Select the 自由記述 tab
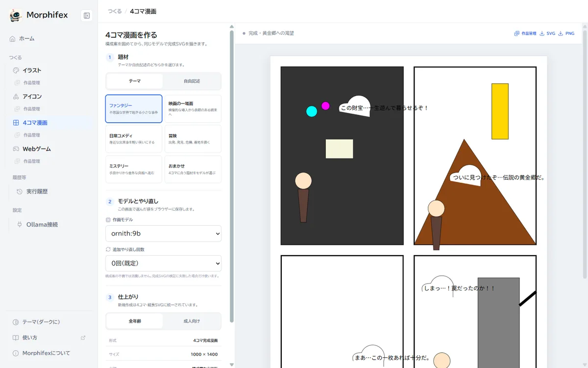The image size is (588, 368). (x=192, y=81)
